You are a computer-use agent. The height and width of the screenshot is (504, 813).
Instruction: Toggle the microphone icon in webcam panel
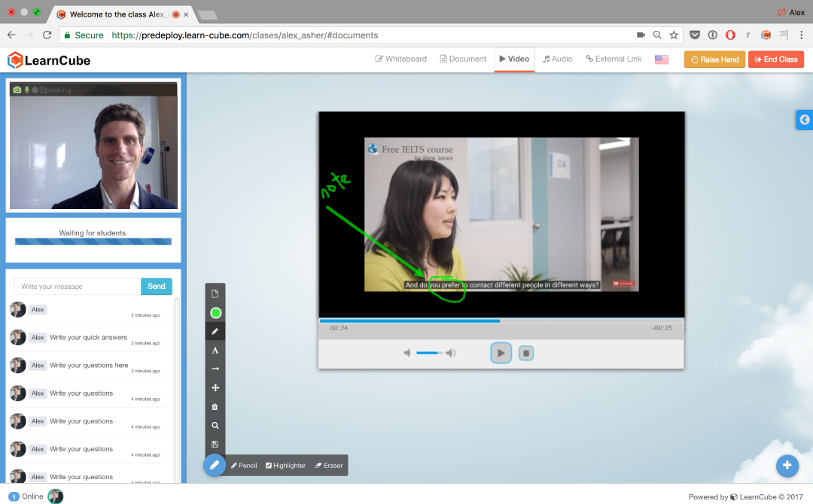[26, 90]
